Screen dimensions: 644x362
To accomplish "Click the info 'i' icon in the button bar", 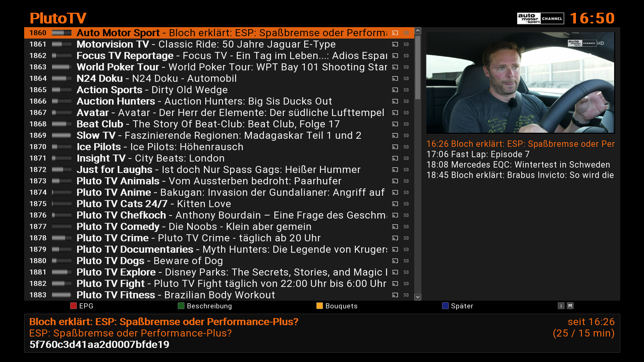I will pos(561,306).
